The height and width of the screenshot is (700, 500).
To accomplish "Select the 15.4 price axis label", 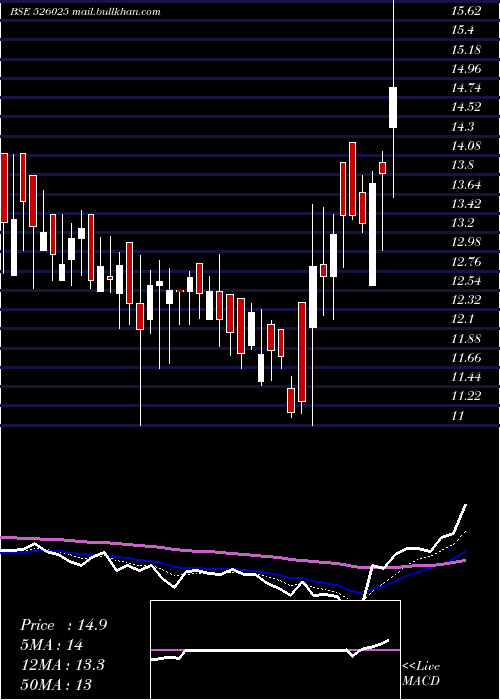I will [462, 30].
